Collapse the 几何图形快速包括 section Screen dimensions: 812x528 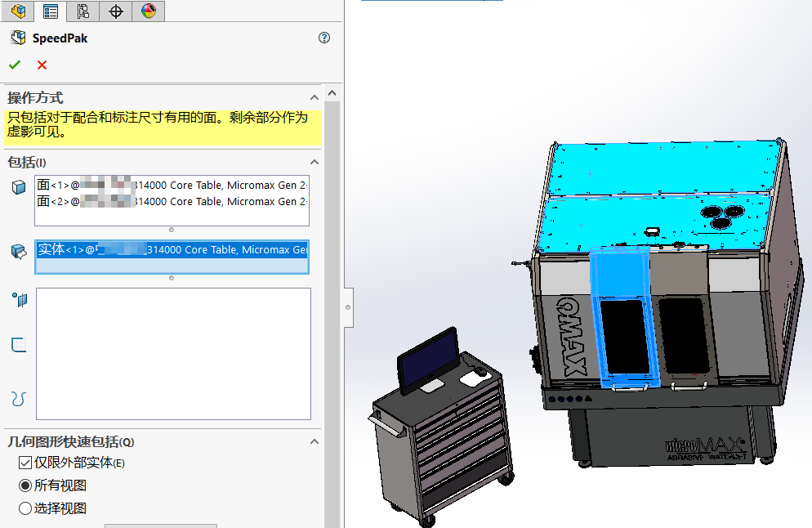tap(315, 441)
